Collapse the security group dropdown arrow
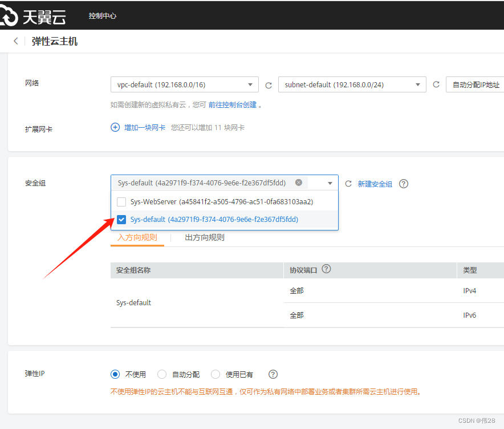The image size is (504, 429). pyautogui.click(x=330, y=183)
